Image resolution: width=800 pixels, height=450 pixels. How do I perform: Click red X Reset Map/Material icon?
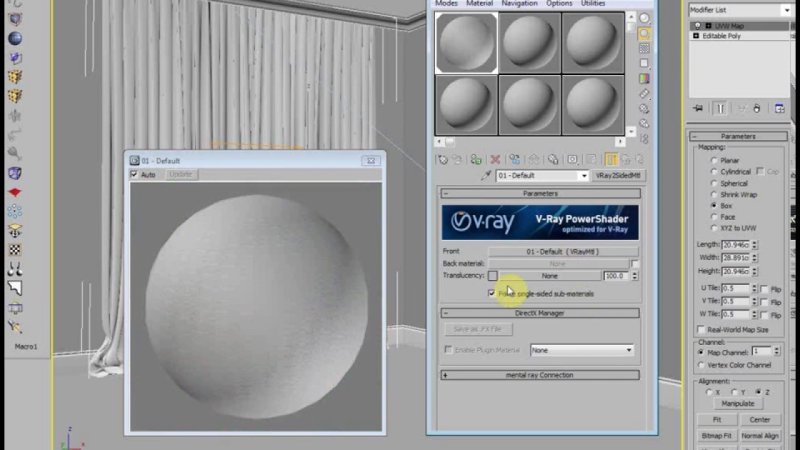click(494, 160)
